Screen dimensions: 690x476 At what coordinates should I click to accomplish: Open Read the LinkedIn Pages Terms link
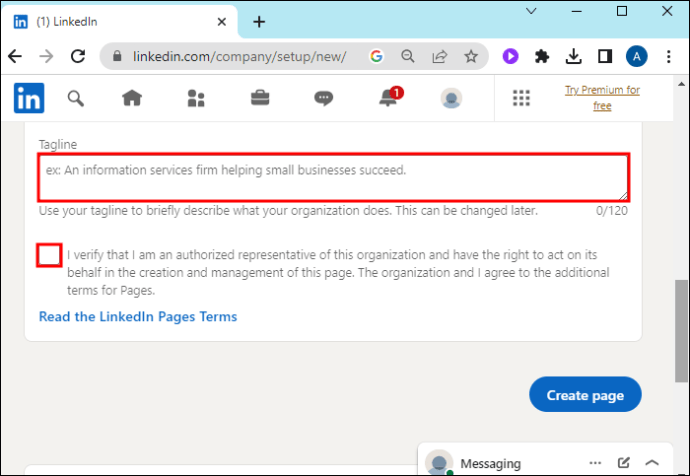(138, 316)
